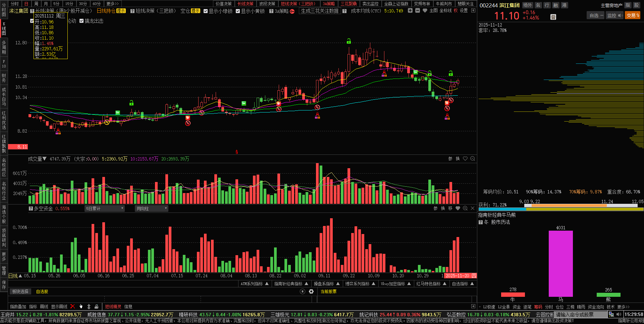The width and height of the screenshot is (644, 324).
Task: Zoom out chart with the minus icon
Action: (x=418, y=11)
